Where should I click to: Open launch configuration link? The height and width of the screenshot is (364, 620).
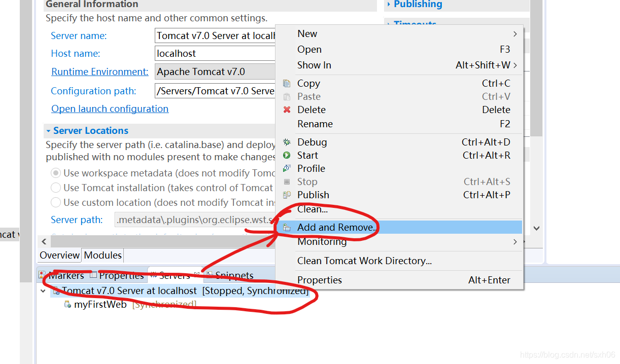coord(110,108)
